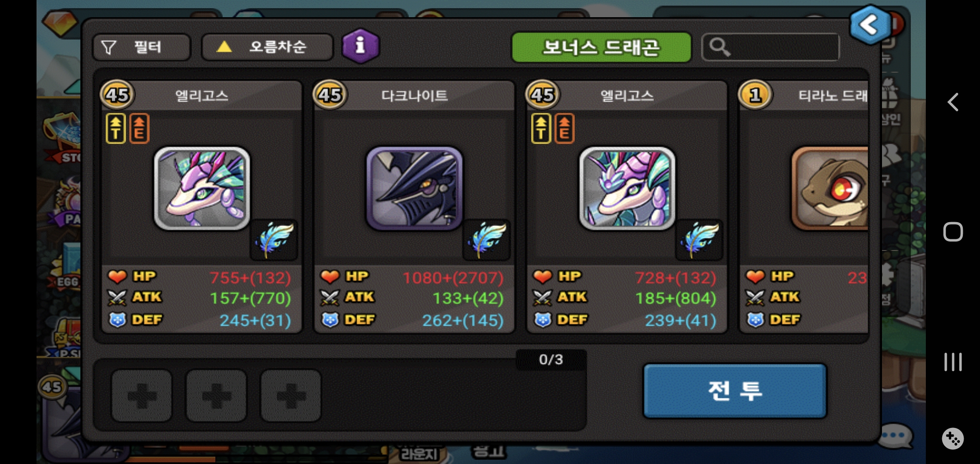
Task: Tap the feather icon on Dark Knight card
Action: tap(487, 240)
